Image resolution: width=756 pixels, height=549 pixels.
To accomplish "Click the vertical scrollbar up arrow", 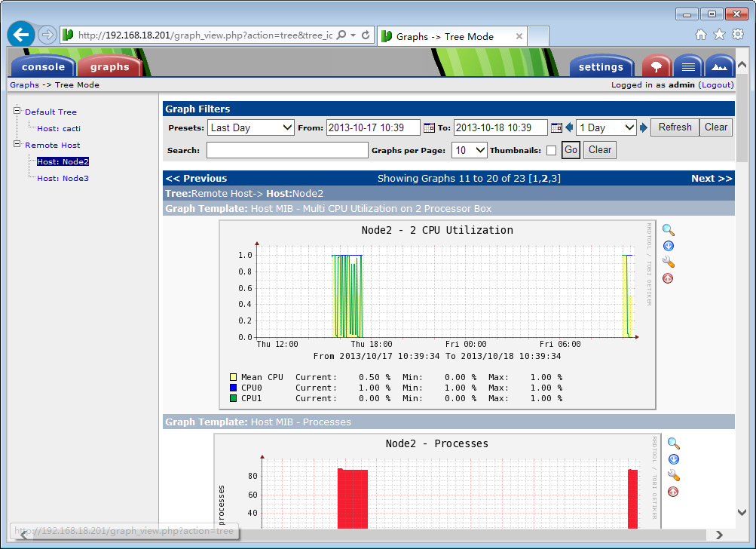I will [x=742, y=65].
